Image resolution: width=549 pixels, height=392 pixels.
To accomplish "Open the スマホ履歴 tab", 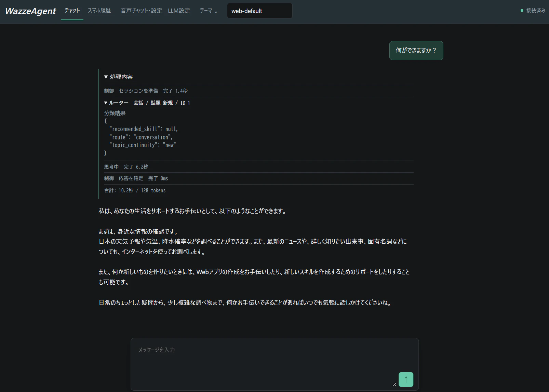I will (99, 11).
